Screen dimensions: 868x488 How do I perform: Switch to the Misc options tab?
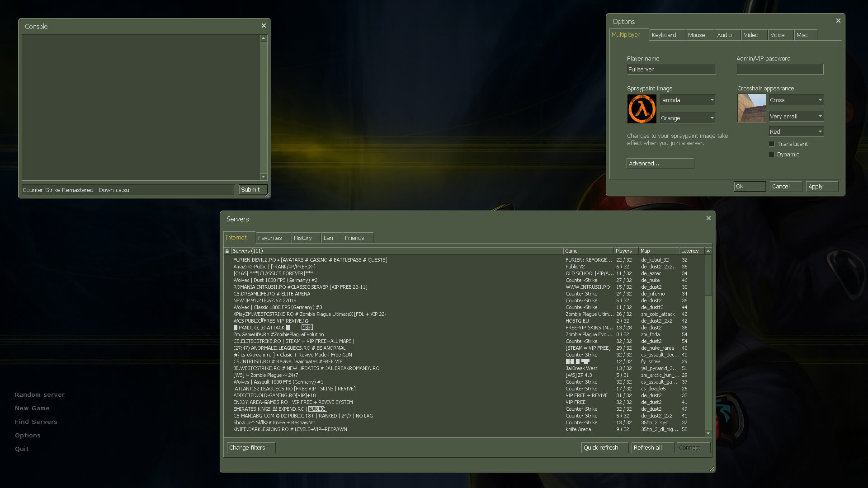[806, 35]
